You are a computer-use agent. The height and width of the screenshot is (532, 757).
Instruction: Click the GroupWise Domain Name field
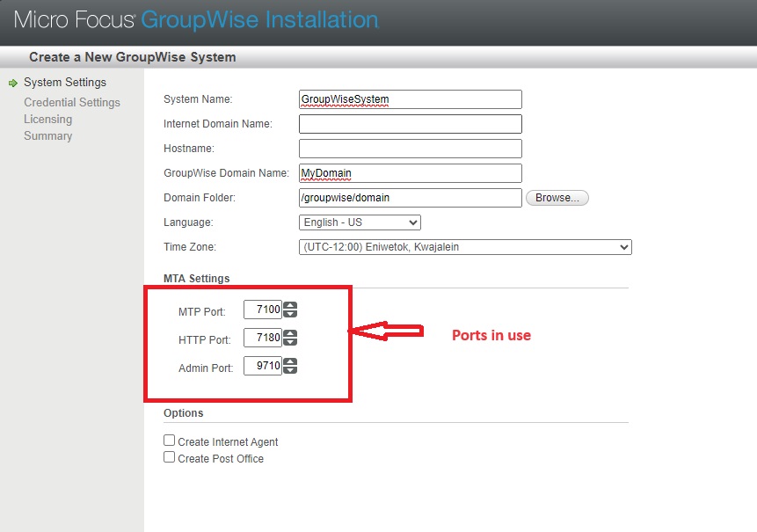pyautogui.click(x=411, y=173)
